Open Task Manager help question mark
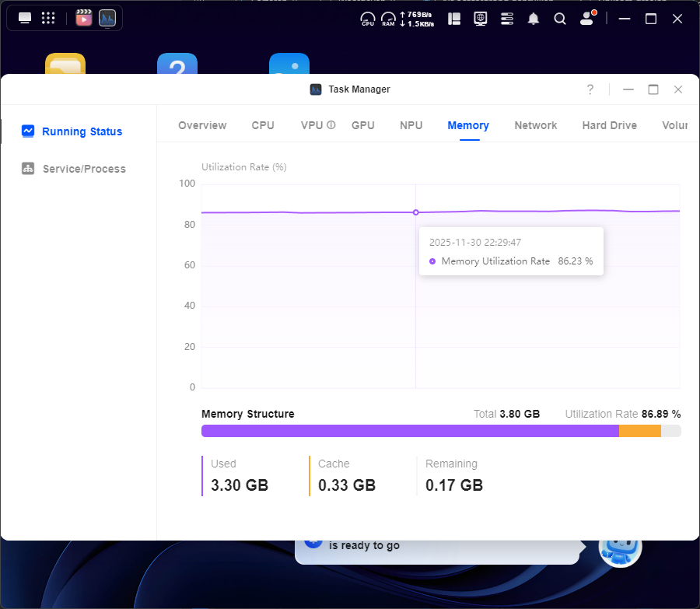This screenshot has width=700, height=609. coord(590,89)
